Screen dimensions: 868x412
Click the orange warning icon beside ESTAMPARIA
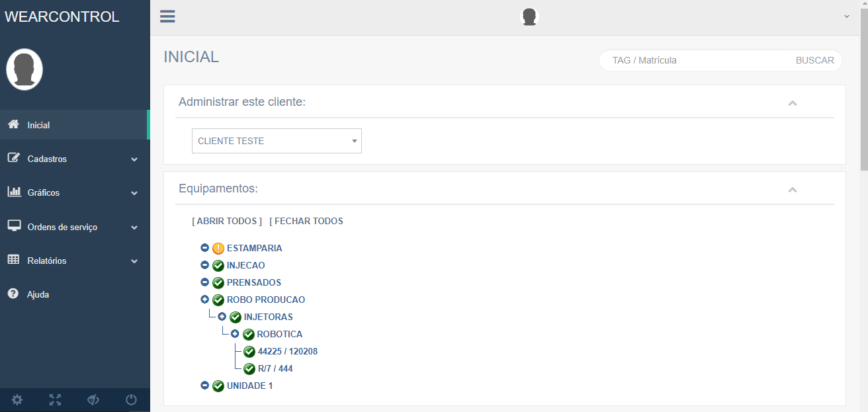[218, 249]
